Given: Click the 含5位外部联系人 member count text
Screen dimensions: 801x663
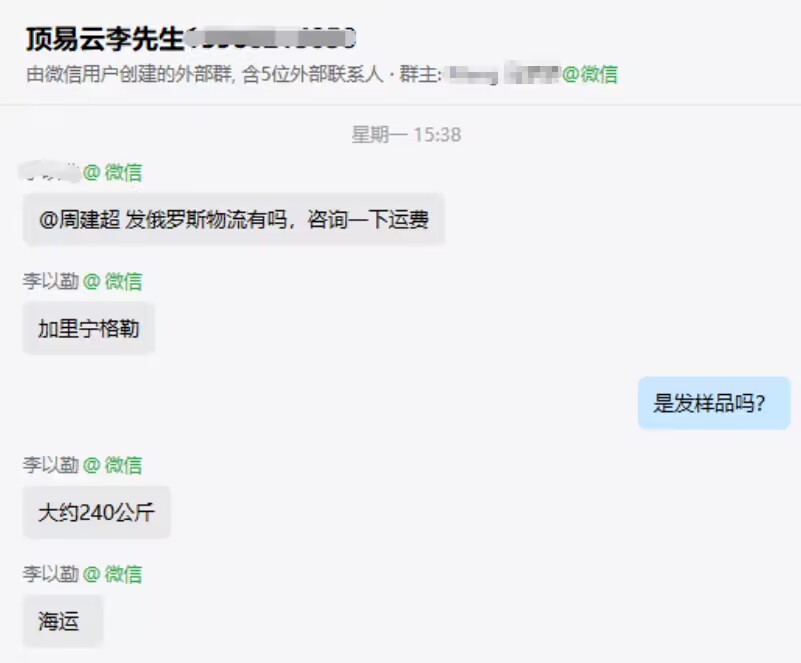Looking at the screenshot, I should [313, 75].
